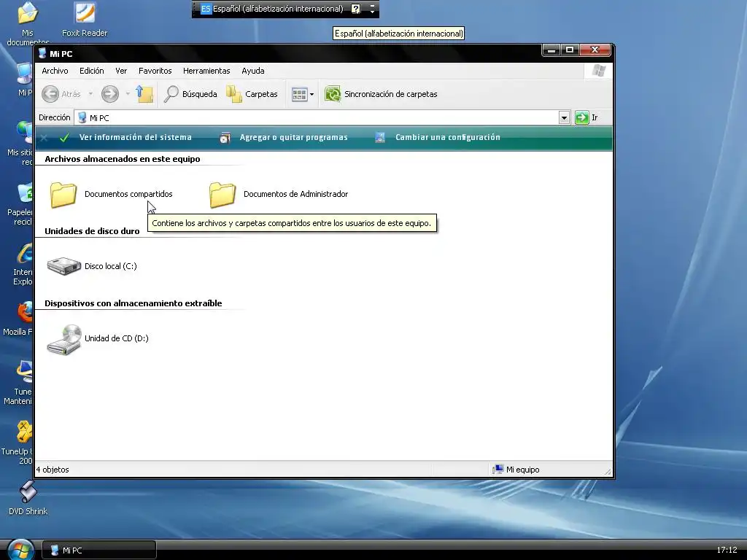Select the Disco local (C:) drive icon
The width and height of the screenshot is (747, 560).
pyautogui.click(x=64, y=266)
